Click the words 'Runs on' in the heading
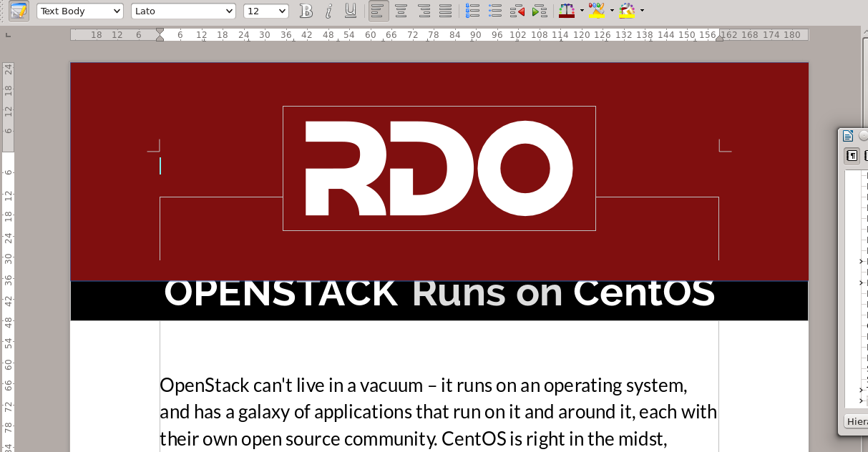This screenshot has height=452, width=868. 488,293
